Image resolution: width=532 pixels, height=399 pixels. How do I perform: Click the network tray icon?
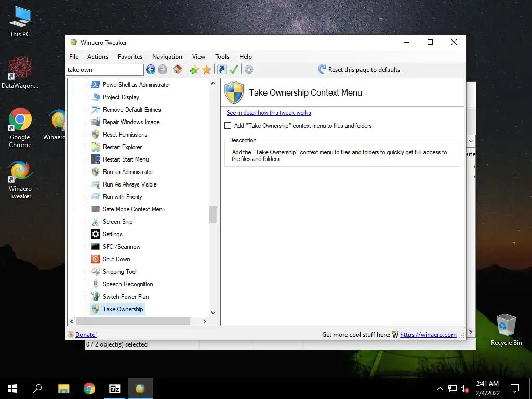[x=453, y=389]
